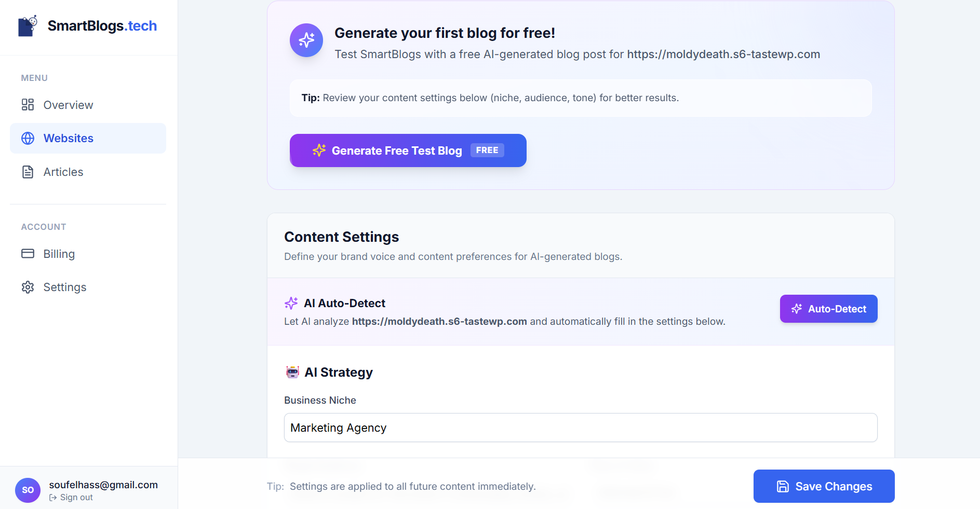Click inside the Business Niche field
This screenshot has width=980, height=509.
(x=580, y=428)
